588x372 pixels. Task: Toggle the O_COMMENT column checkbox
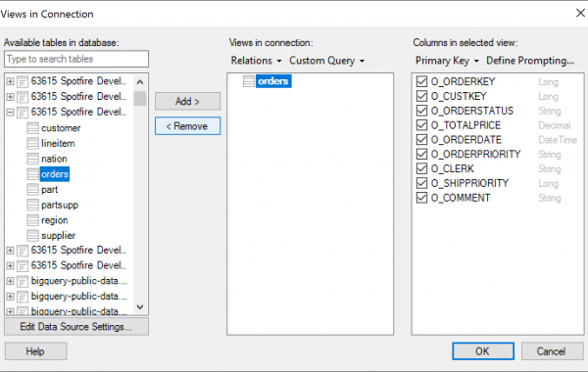[421, 198]
